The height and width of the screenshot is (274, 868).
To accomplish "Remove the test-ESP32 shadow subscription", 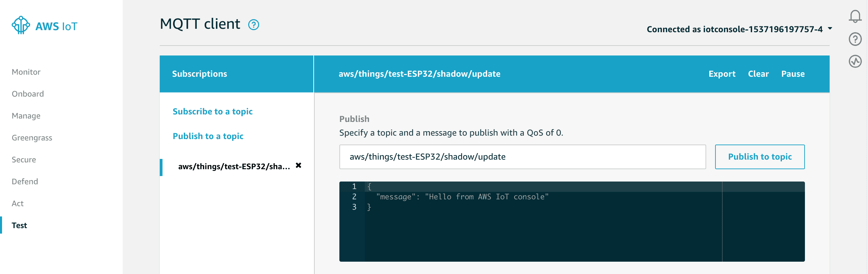I will (299, 165).
